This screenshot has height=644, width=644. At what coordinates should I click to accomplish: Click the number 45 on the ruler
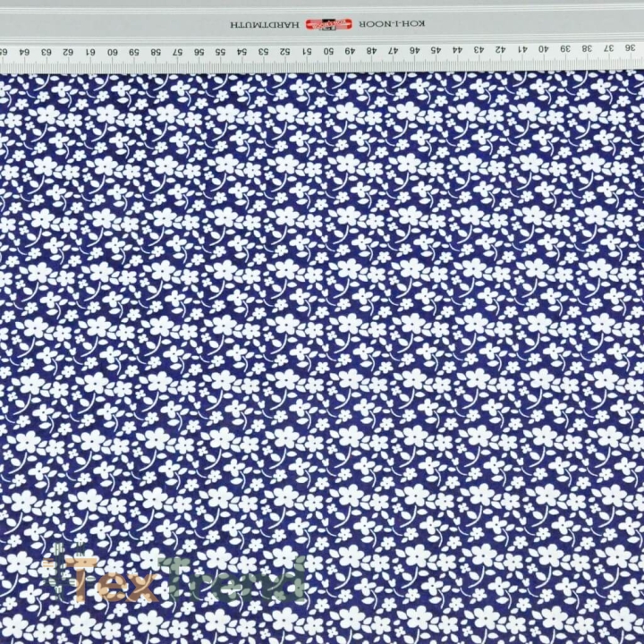point(436,50)
